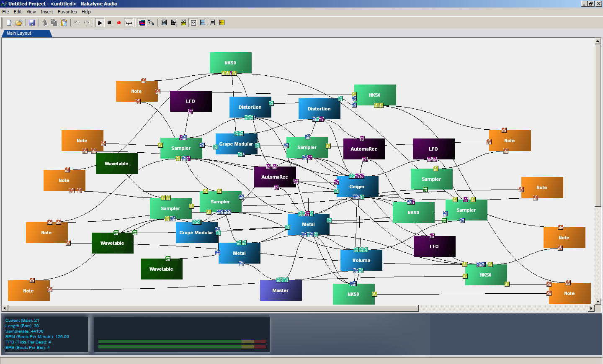This screenshot has width=603, height=364.
Task: Redo the action with the toolbar icon
Action: pyautogui.click(x=87, y=23)
